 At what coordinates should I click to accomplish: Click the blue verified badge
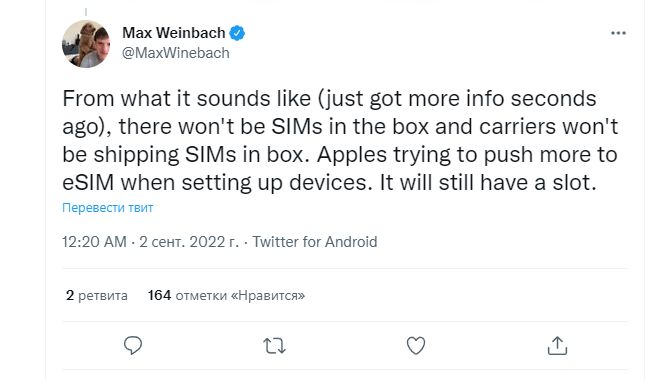[237, 33]
